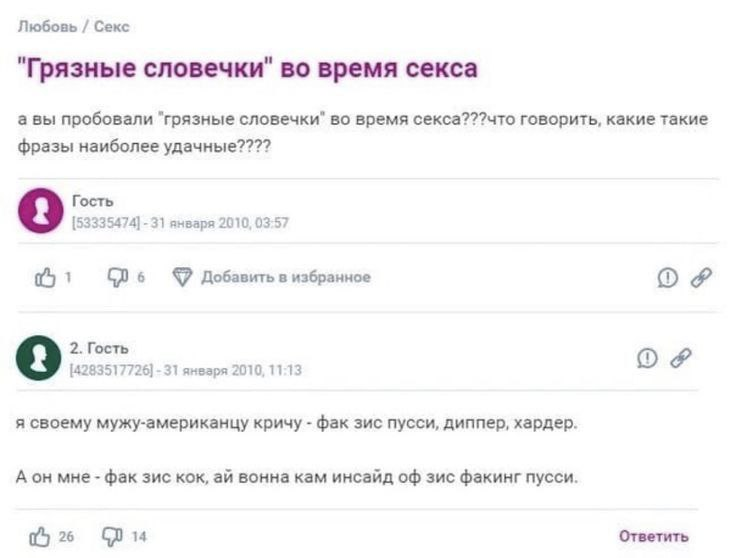Report comment 2 via exclamation icon
The width and height of the screenshot is (736, 558).
coord(647,359)
